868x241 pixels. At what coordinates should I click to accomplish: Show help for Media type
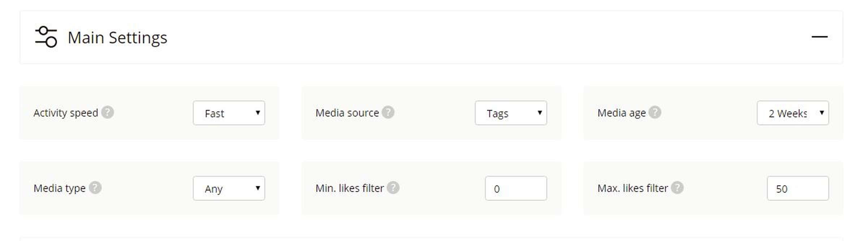[95, 188]
